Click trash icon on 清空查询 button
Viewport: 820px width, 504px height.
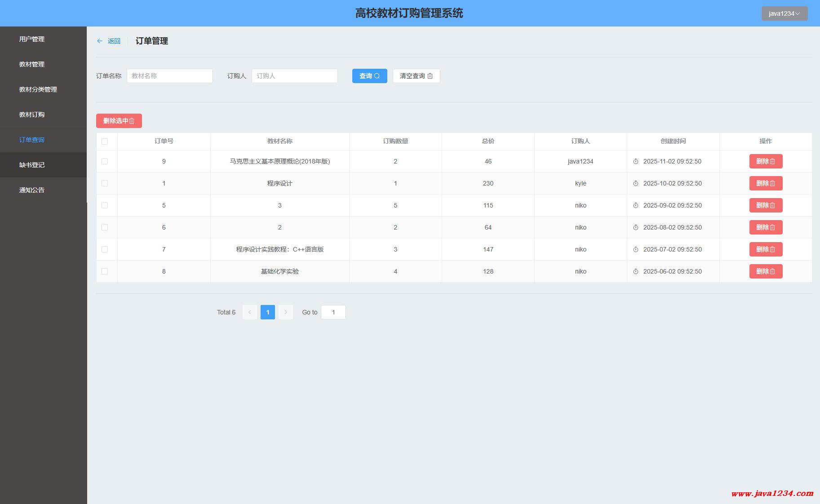click(x=430, y=76)
